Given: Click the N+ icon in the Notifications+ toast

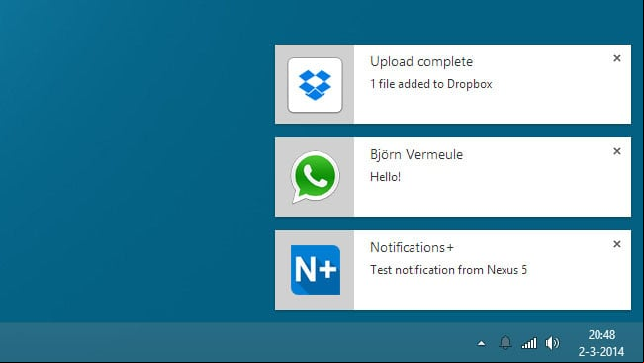Looking at the screenshot, I should point(316,270).
